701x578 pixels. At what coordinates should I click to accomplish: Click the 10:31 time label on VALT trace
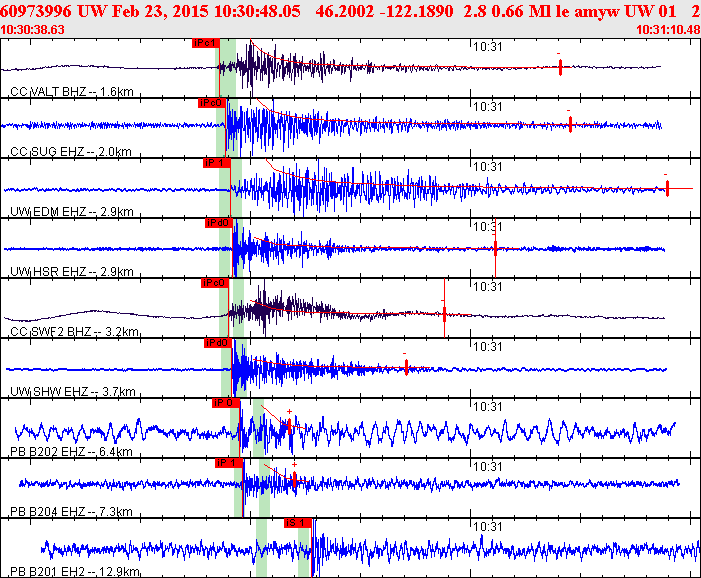tap(488, 46)
